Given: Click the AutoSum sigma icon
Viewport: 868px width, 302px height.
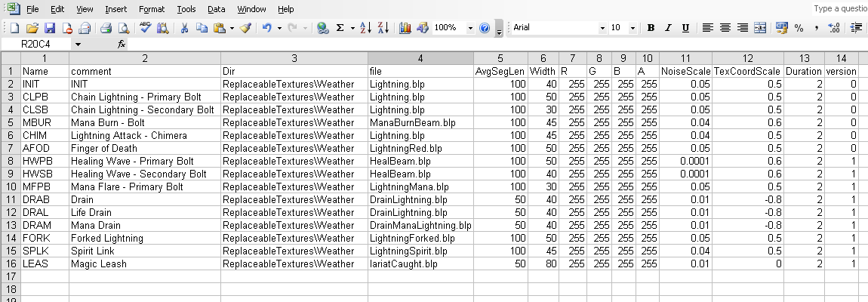Looking at the screenshot, I should (x=340, y=28).
